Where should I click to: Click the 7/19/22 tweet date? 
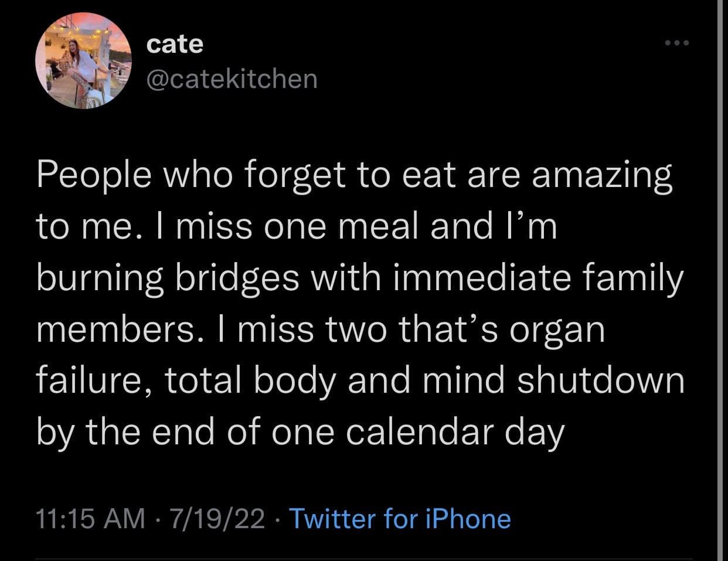click(217, 519)
